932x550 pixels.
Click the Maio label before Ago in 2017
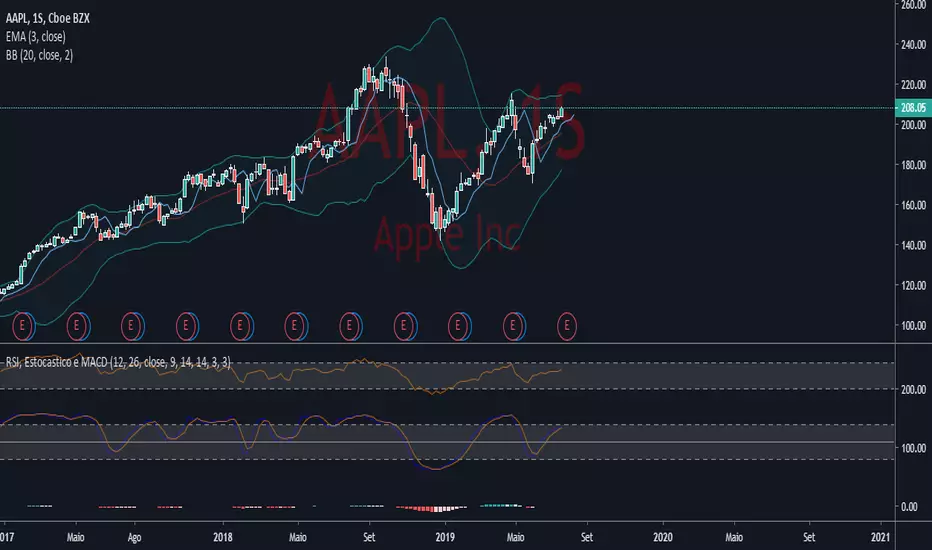75,538
